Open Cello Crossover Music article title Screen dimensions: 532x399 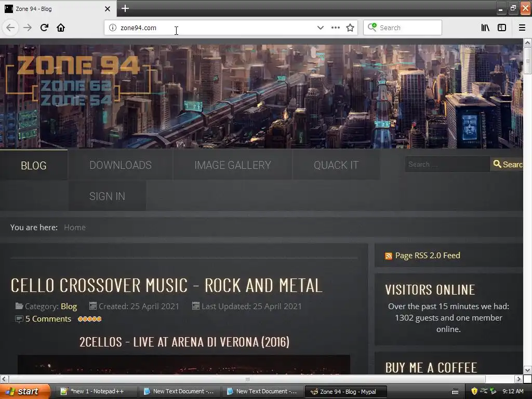(x=166, y=285)
